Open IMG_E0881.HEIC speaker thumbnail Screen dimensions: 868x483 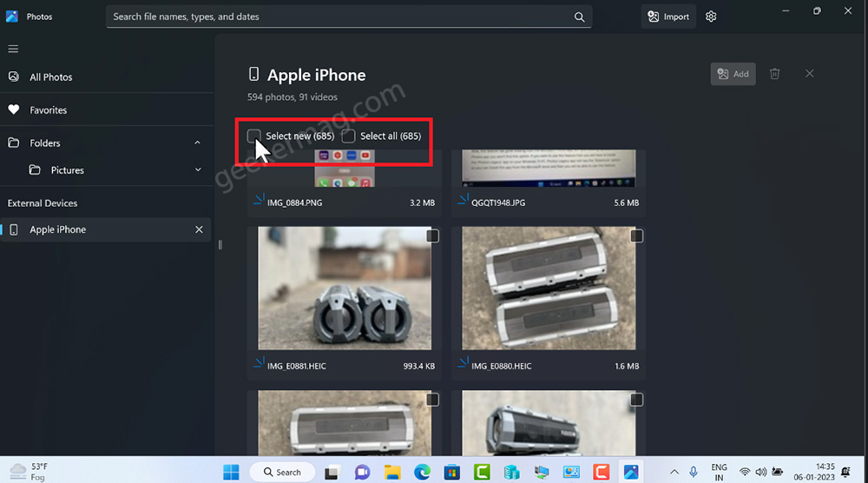pos(345,288)
